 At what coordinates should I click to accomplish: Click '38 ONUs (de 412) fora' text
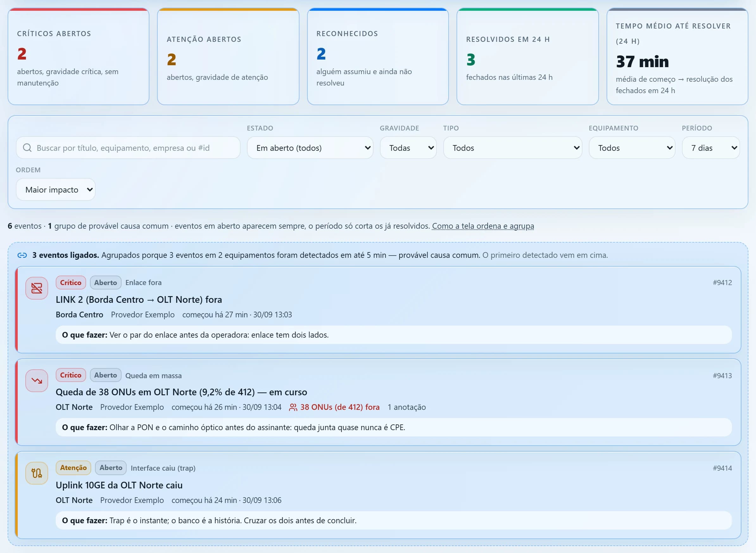pos(340,407)
